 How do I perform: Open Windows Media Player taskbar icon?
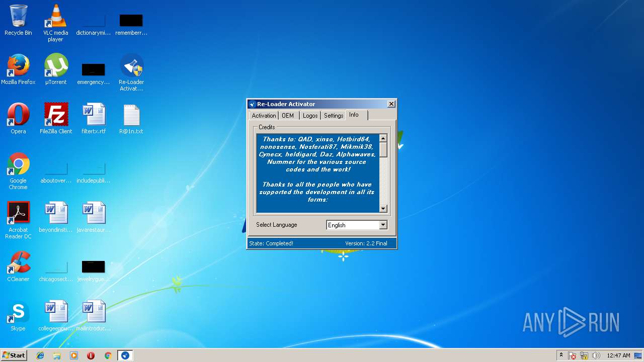tap(74, 355)
